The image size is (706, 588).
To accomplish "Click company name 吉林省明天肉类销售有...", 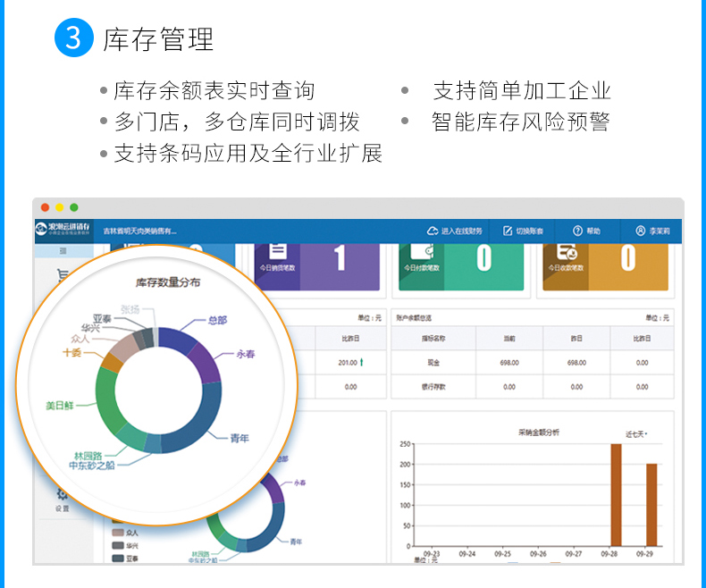I will tap(139, 231).
